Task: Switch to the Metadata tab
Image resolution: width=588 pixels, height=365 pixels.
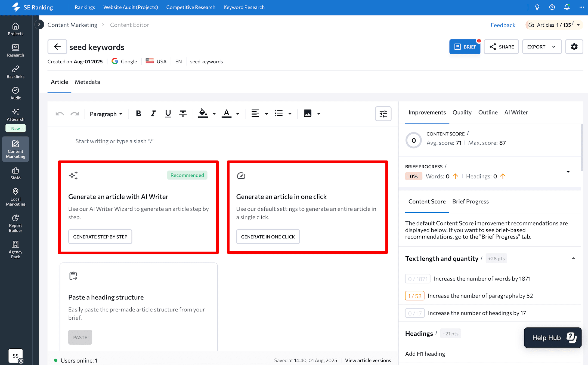Action: click(87, 82)
